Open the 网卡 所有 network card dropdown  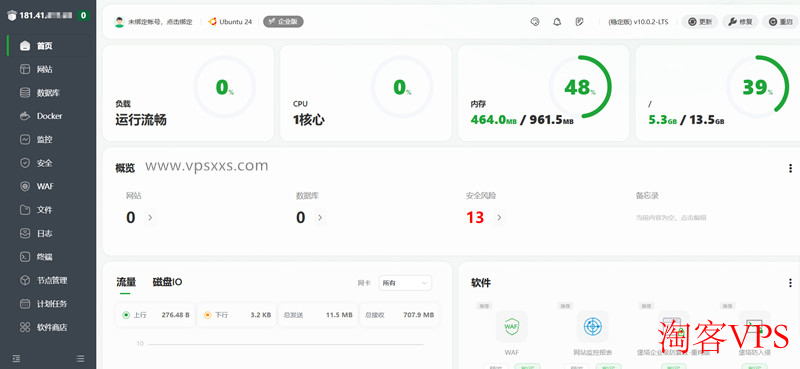[x=405, y=283]
